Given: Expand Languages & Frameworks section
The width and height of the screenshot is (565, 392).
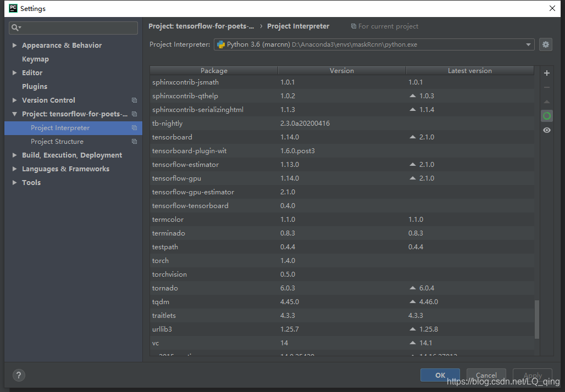Looking at the screenshot, I should 14,169.
